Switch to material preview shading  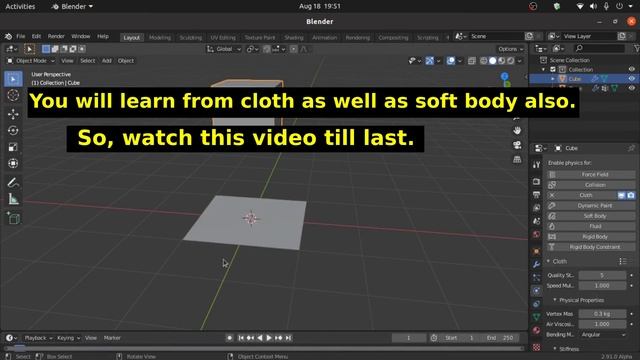(x=502, y=61)
